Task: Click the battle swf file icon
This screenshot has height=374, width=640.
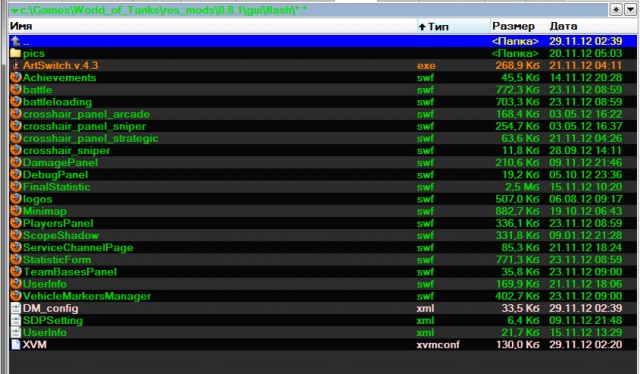Action: click(16, 89)
